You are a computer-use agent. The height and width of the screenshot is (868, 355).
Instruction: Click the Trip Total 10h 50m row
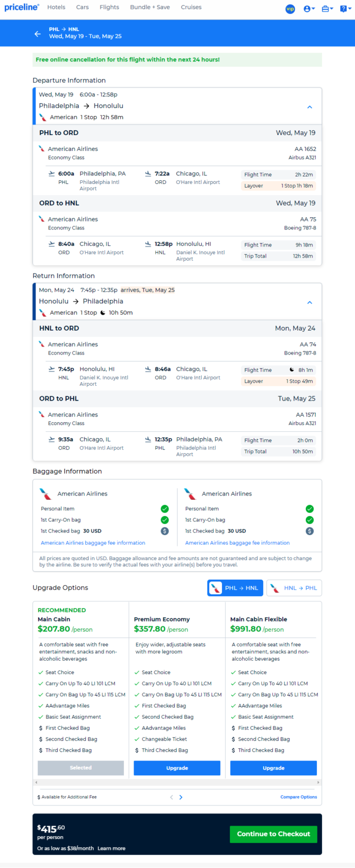click(x=279, y=451)
